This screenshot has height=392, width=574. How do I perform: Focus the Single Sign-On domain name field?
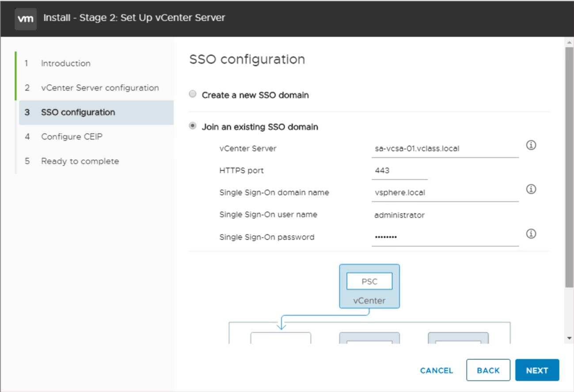(445, 193)
